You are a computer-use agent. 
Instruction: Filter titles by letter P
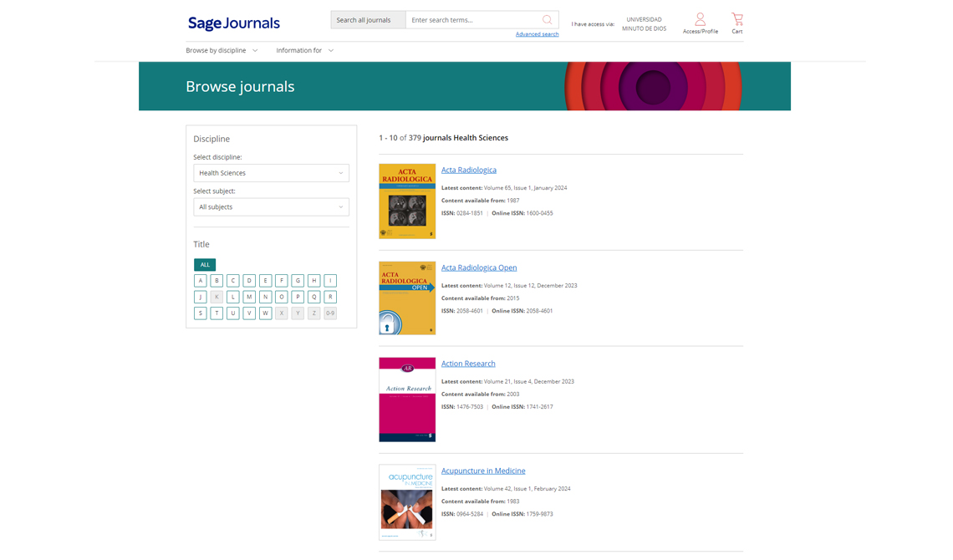pyautogui.click(x=298, y=297)
